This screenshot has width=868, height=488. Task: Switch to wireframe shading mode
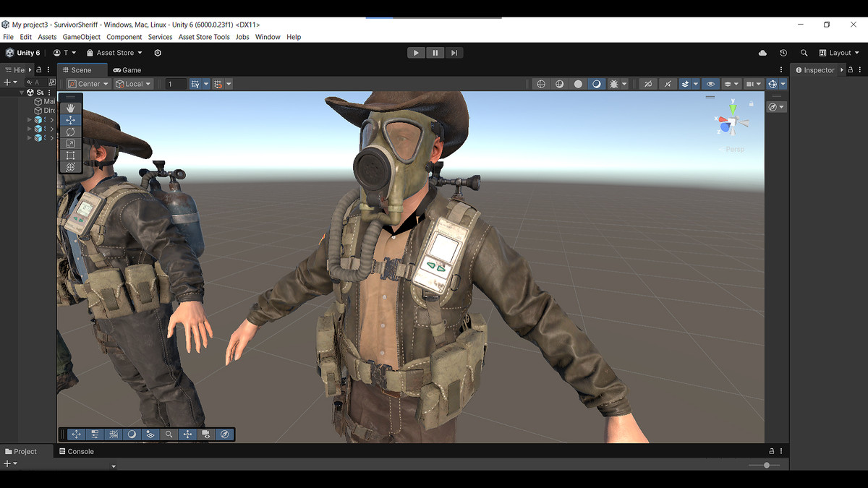click(x=540, y=84)
